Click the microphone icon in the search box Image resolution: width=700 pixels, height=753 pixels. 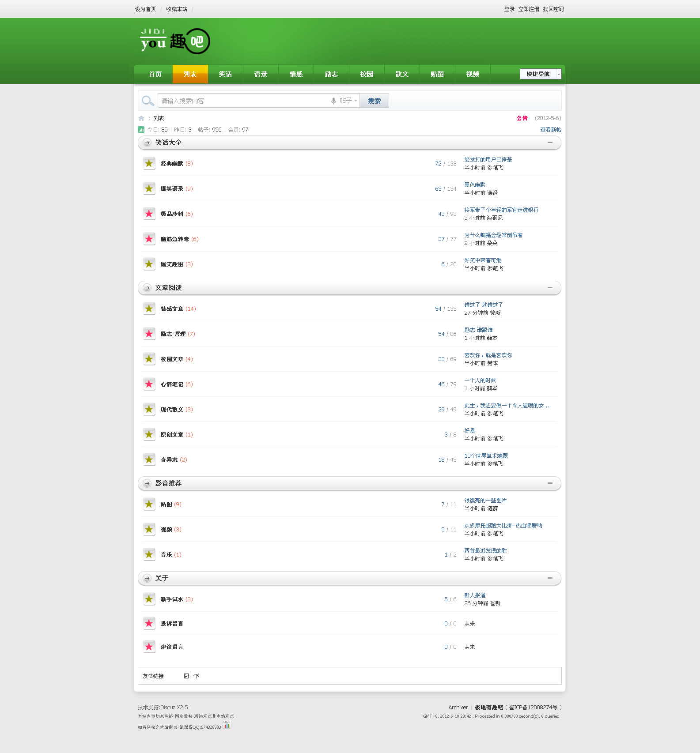333,101
